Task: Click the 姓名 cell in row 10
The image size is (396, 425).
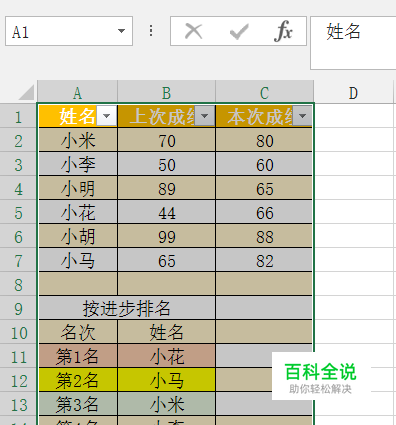Action: [x=167, y=333]
